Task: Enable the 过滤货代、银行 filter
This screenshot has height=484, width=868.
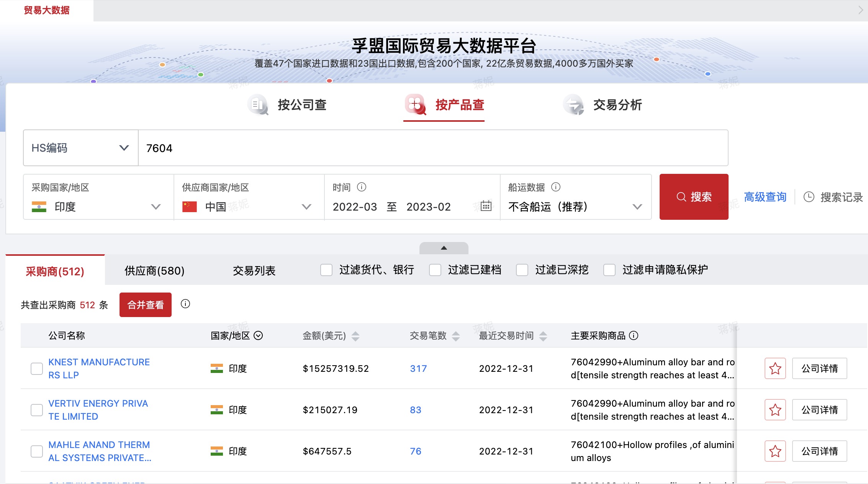Action: pyautogui.click(x=326, y=270)
